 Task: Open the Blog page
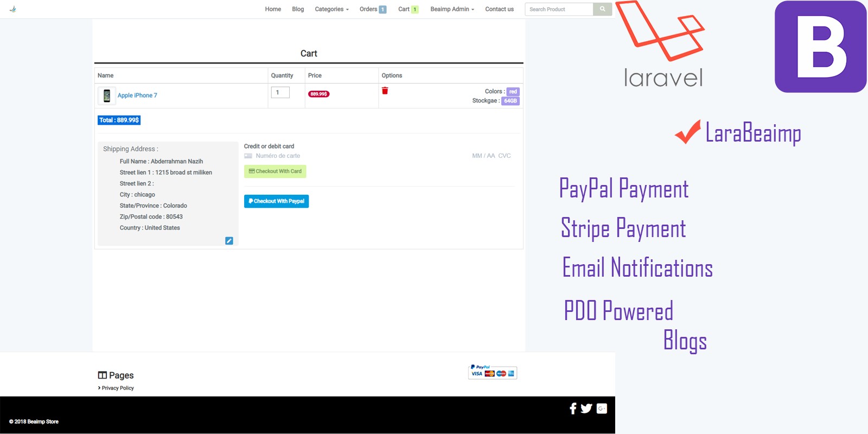point(298,9)
